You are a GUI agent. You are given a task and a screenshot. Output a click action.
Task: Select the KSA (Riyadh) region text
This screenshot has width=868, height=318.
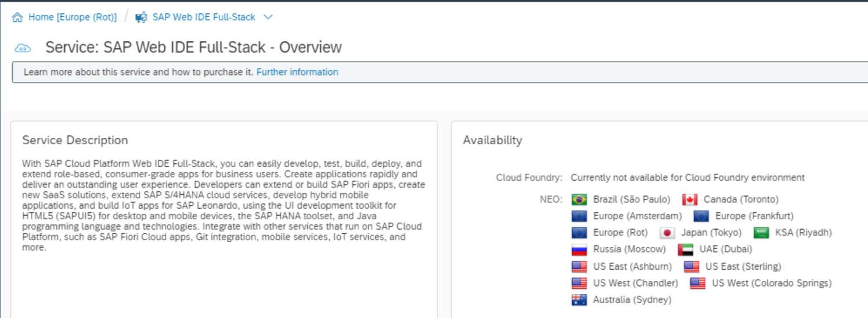tap(804, 233)
